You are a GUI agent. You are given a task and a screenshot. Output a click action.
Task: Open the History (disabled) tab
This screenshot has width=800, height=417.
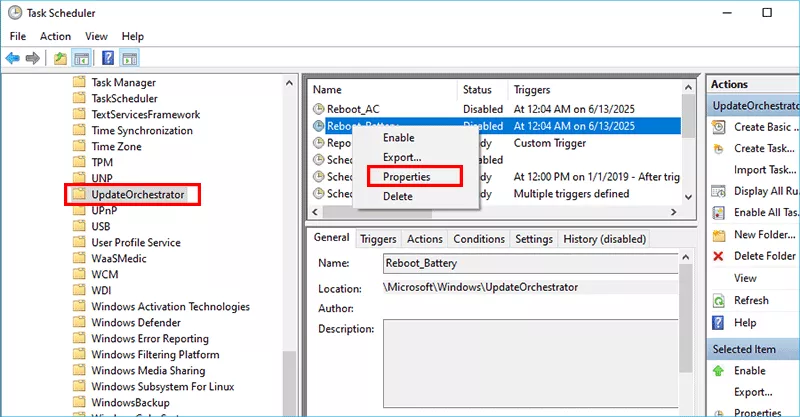pyautogui.click(x=605, y=239)
